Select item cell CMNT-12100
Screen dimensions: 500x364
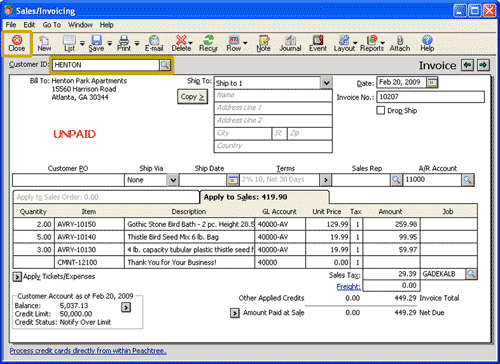click(89, 262)
